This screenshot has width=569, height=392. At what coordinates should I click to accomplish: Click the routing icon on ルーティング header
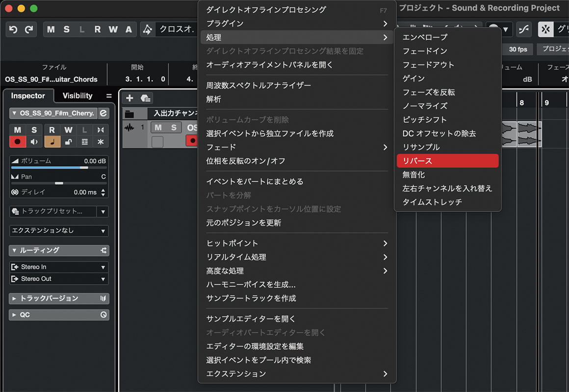tap(104, 250)
